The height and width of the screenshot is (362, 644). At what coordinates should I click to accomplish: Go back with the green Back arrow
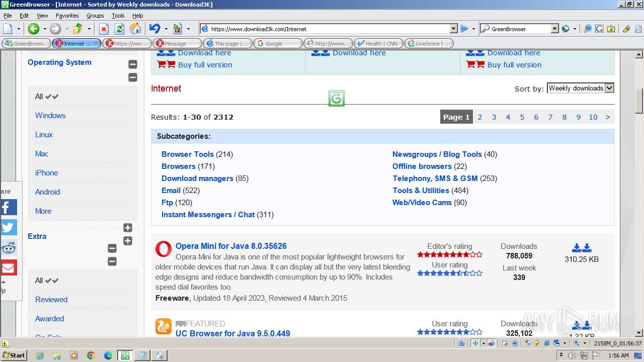33,29
